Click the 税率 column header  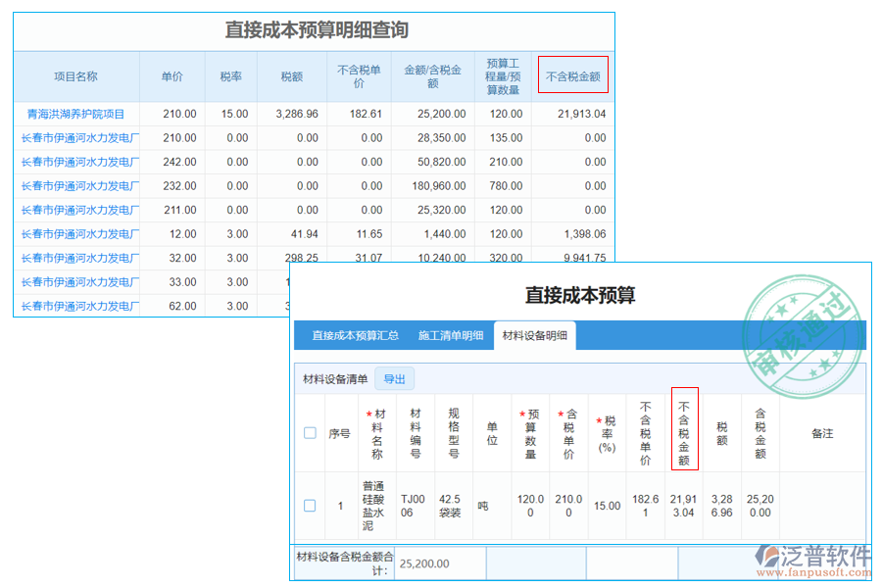[x=229, y=74]
